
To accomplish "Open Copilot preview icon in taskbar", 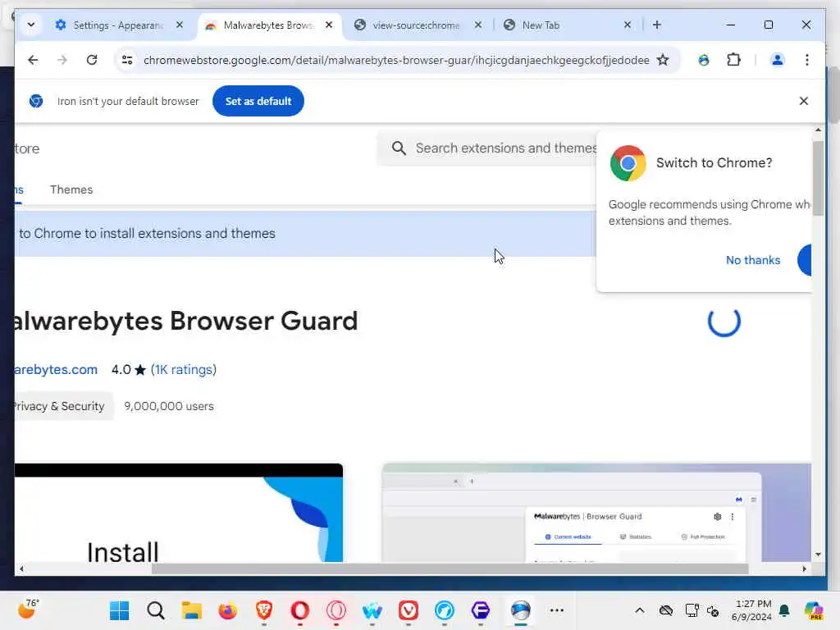I will tap(814, 610).
